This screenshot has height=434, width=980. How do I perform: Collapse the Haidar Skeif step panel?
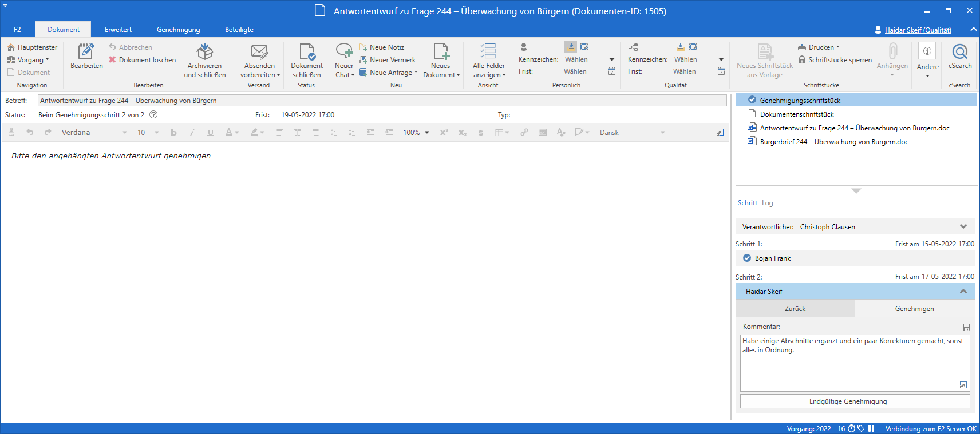963,291
